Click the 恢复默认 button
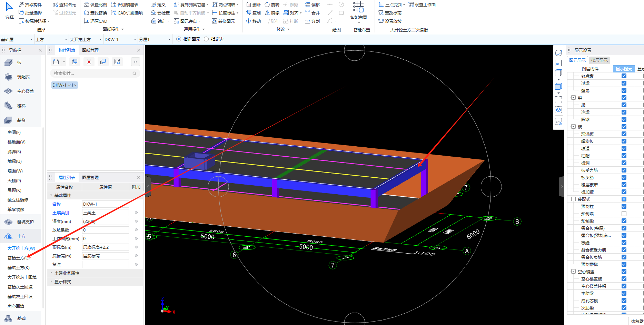644x325 pixels. pyautogui.click(x=636, y=321)
